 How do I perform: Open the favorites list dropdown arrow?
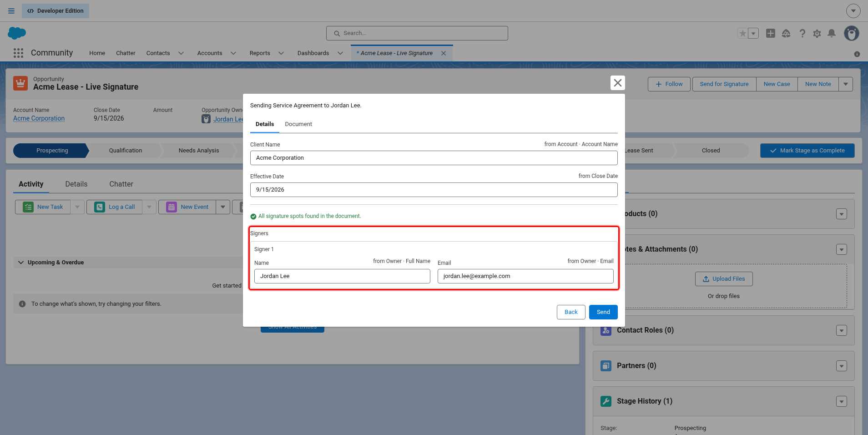(753, 33)
